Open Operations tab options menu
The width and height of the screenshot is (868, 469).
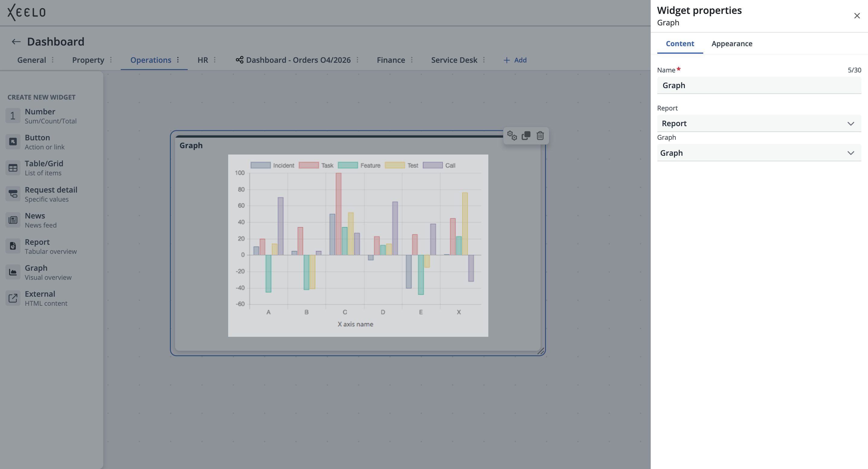point(177,60)
